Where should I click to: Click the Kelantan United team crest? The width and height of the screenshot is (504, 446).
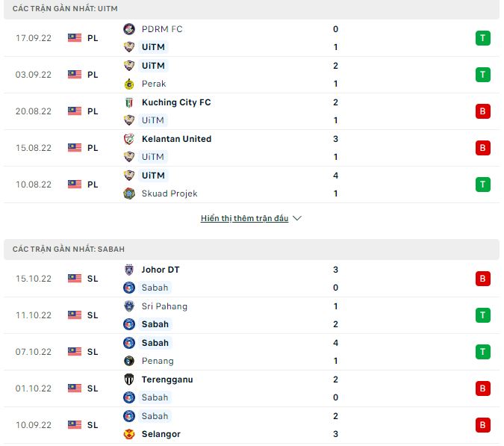129,139
